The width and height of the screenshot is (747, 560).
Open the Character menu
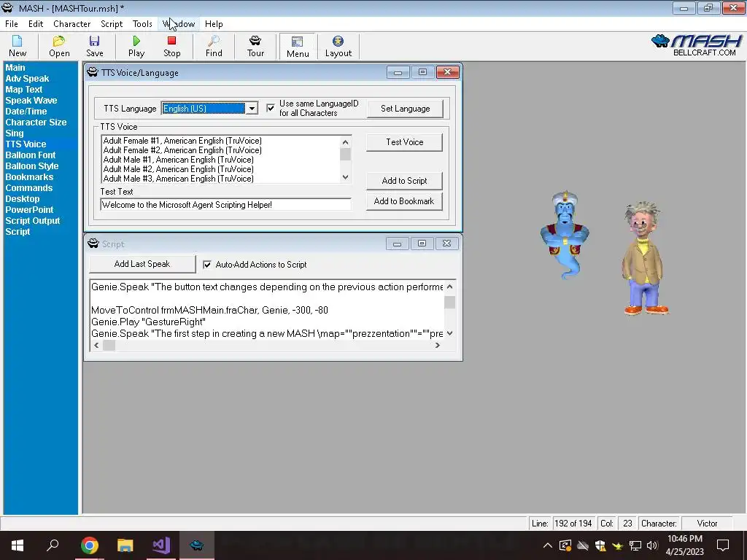click(72, 24)
